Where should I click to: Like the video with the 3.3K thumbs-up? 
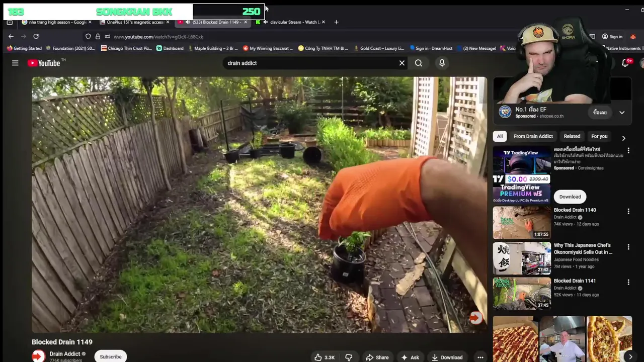[x=325, y=357]
